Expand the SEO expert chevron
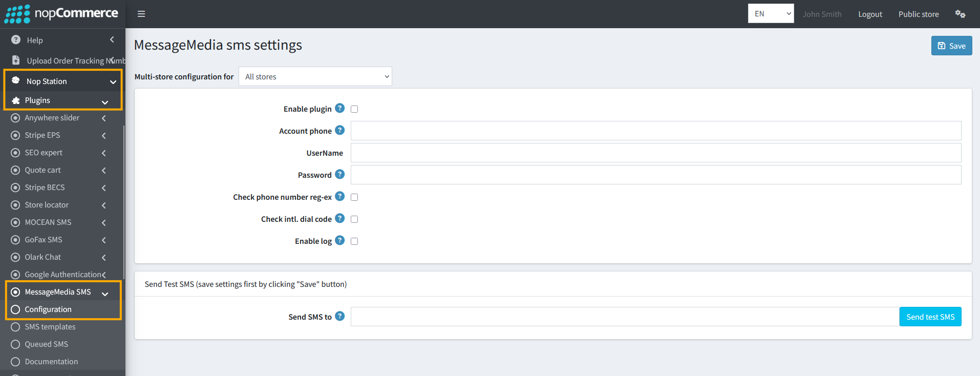The width and height of the screenshot is (980, 376). [104, 153]
